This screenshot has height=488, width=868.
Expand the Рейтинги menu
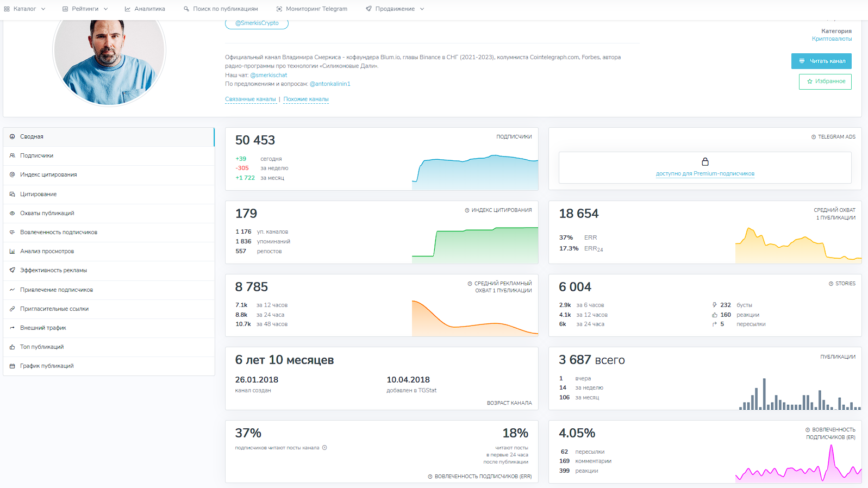pos(85,9)
